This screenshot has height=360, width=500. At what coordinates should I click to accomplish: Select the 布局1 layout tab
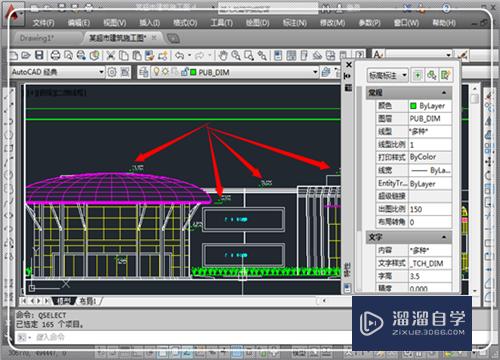click(x=87, y=301)
